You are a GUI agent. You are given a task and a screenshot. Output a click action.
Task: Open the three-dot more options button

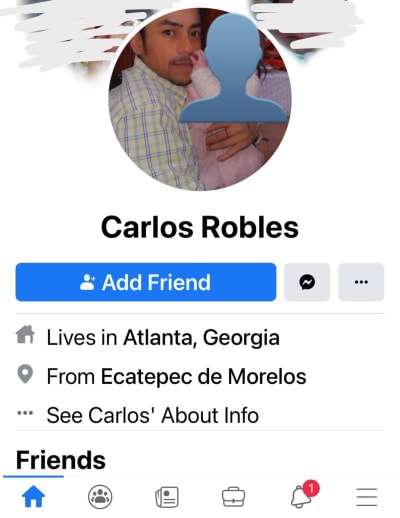pyautogui.click(x=361, y=282)
